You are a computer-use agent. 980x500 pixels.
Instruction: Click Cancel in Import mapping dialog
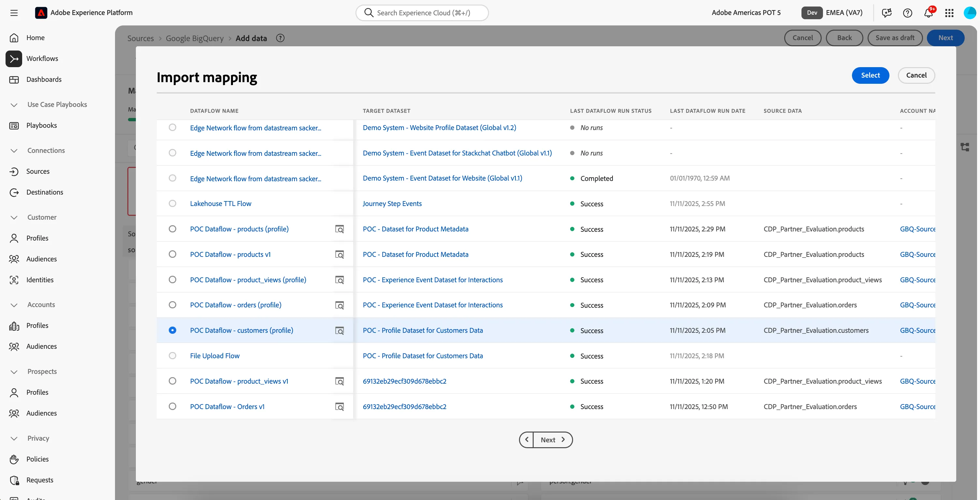(x=916, y=75)
